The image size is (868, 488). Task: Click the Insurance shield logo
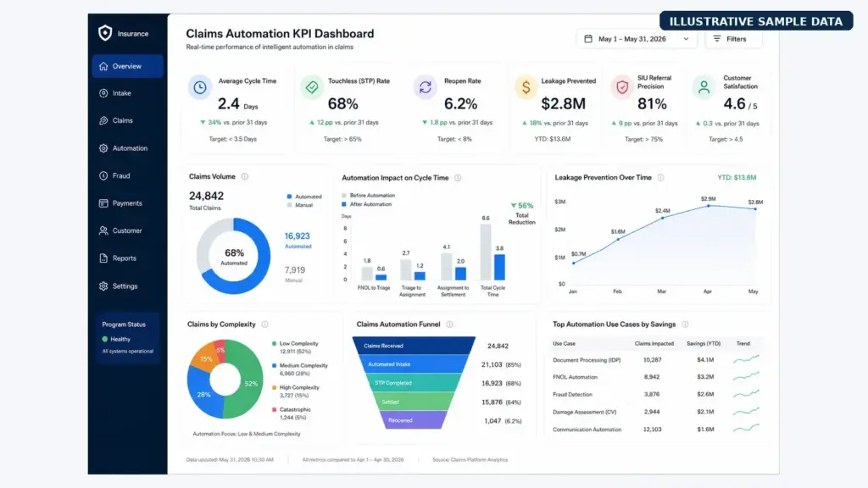point(105,33)
